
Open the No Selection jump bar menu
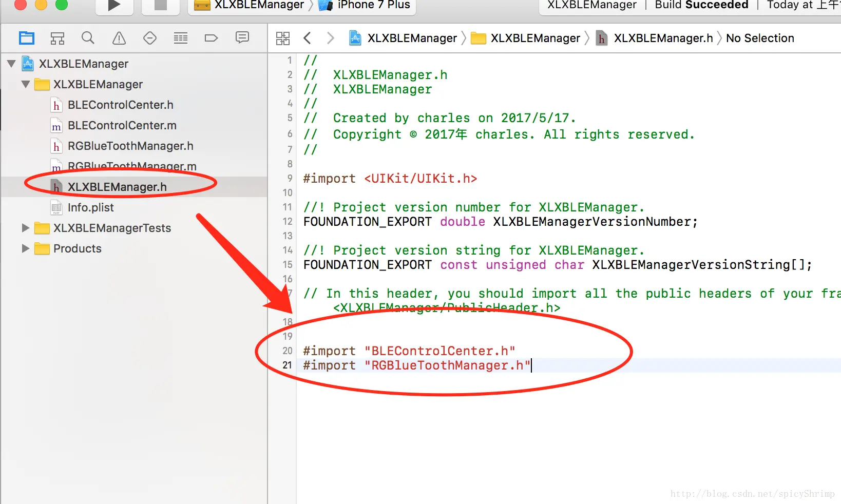click(x=760, y=38)
